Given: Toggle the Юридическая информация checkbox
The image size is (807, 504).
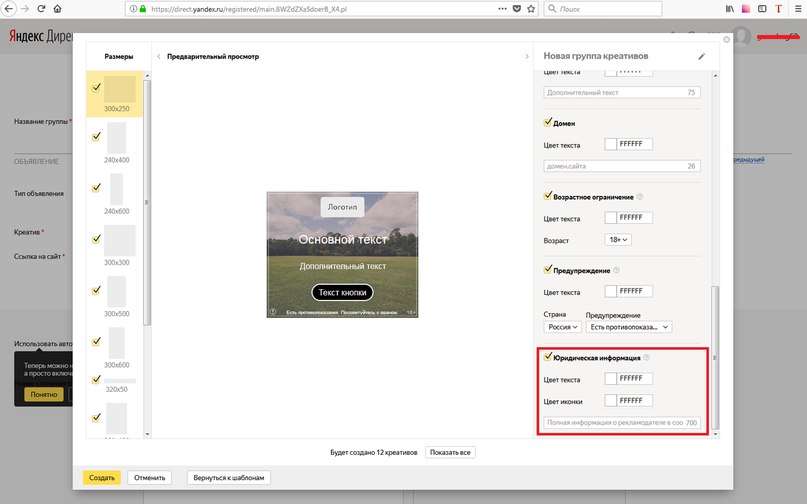Looking at the screenshot, I should (x=547, y=356).
